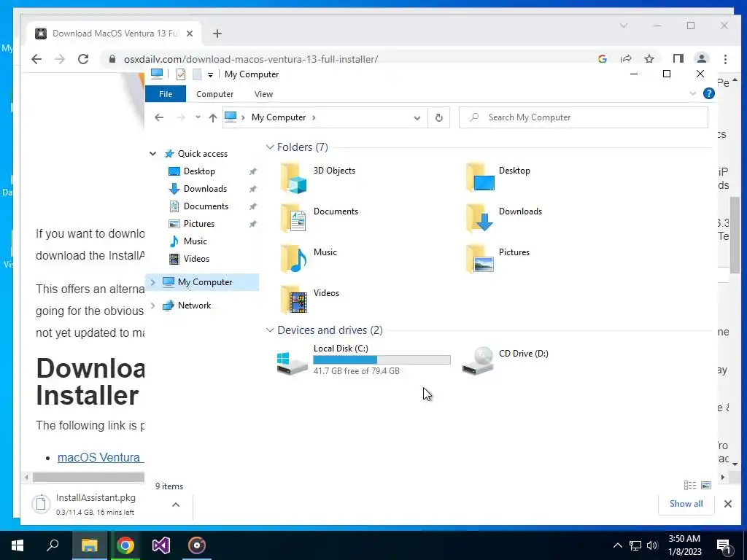Click the Explorer Up one level arrow

click(212, 117)
